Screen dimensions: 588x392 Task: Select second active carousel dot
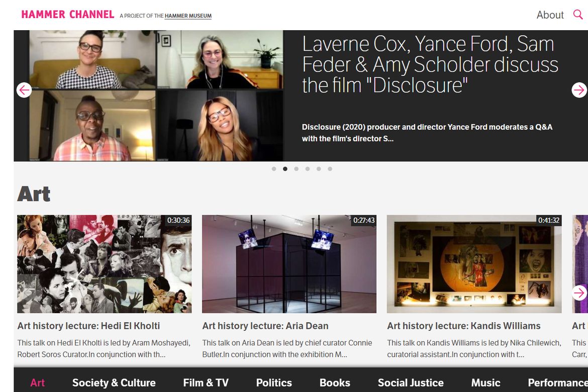(285, 169)
